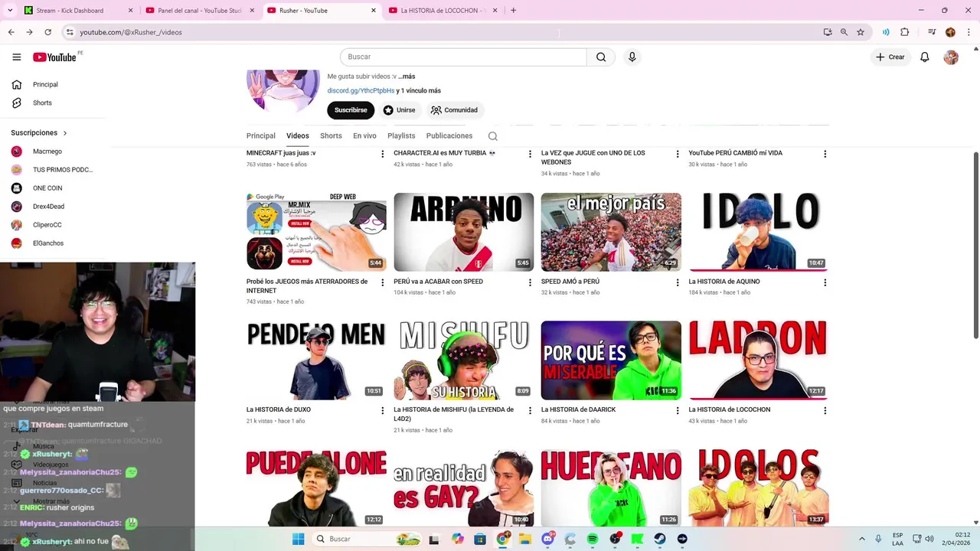Close the La HISTORIA de LOCOCHON tab

click(495, 11)
